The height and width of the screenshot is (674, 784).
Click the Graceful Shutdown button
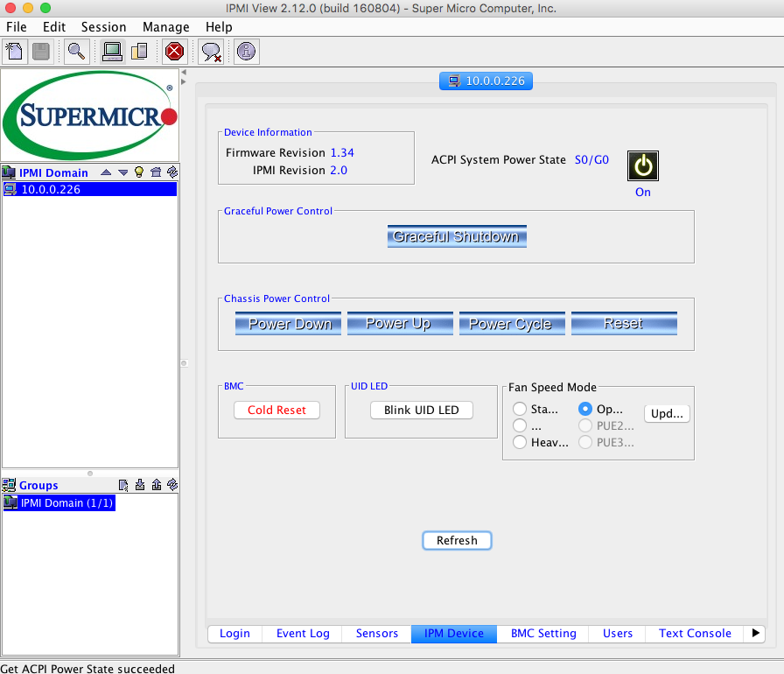(x=457, y=236)
